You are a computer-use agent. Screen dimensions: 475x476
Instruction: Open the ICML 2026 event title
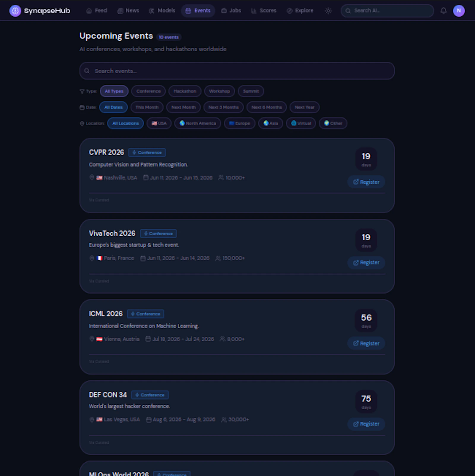[x=106, y=314]
